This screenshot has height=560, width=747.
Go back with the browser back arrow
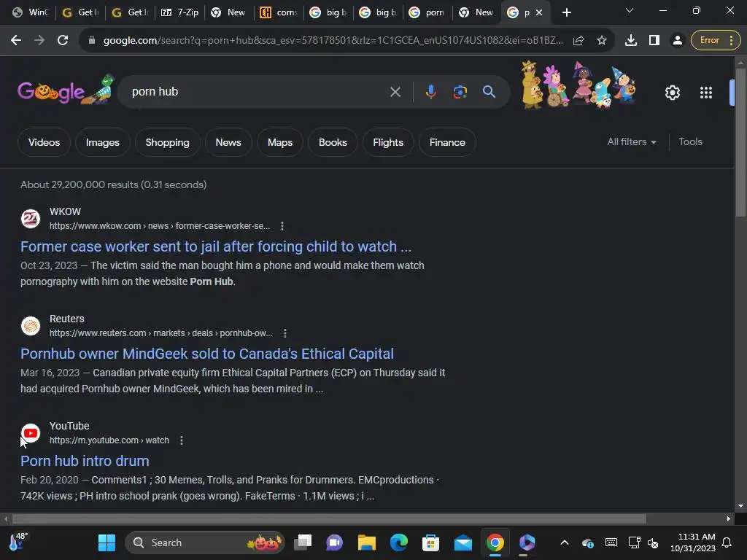16,41
